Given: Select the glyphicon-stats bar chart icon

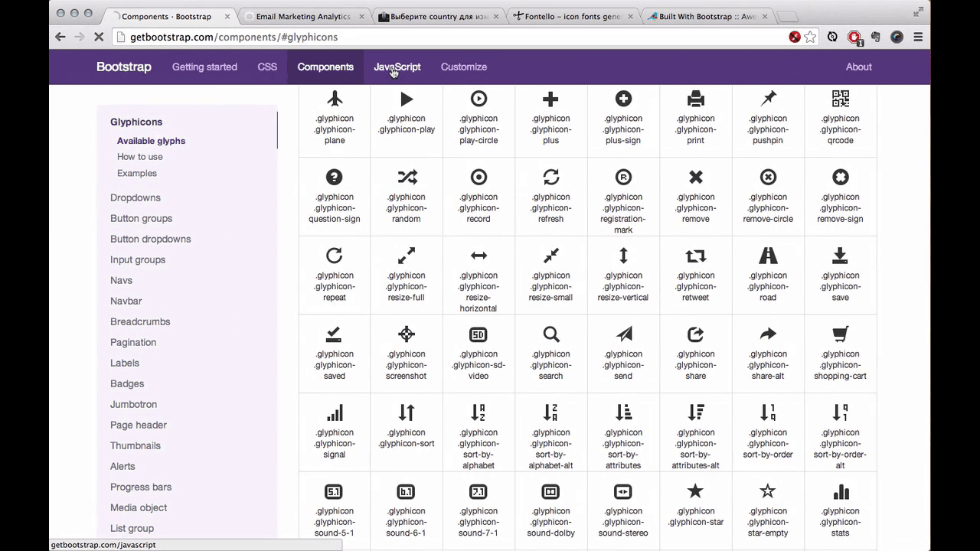Looking at the screenshot, I should (840, 491).
